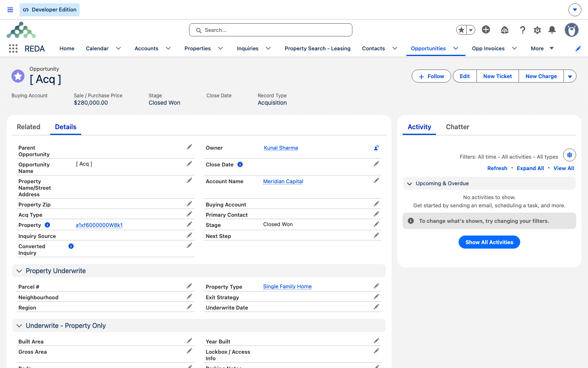Open the App Launcher grid icon
The height and width of the screenshot is (368, 588).
coord(13,49)
